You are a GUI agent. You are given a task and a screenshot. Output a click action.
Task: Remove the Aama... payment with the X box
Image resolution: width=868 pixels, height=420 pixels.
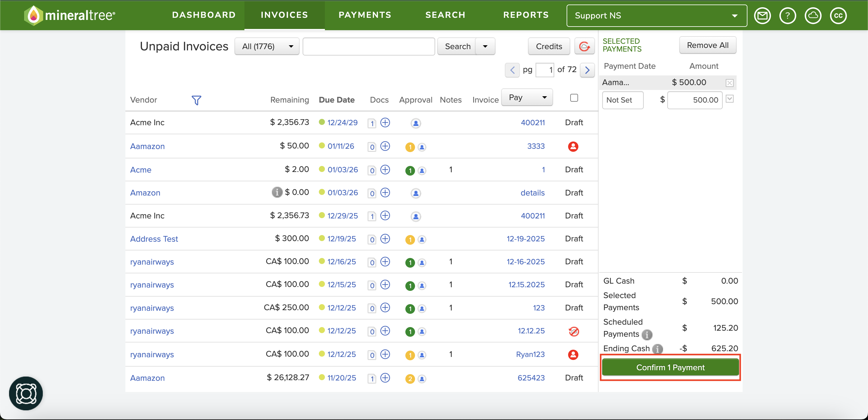coord(729,83)
